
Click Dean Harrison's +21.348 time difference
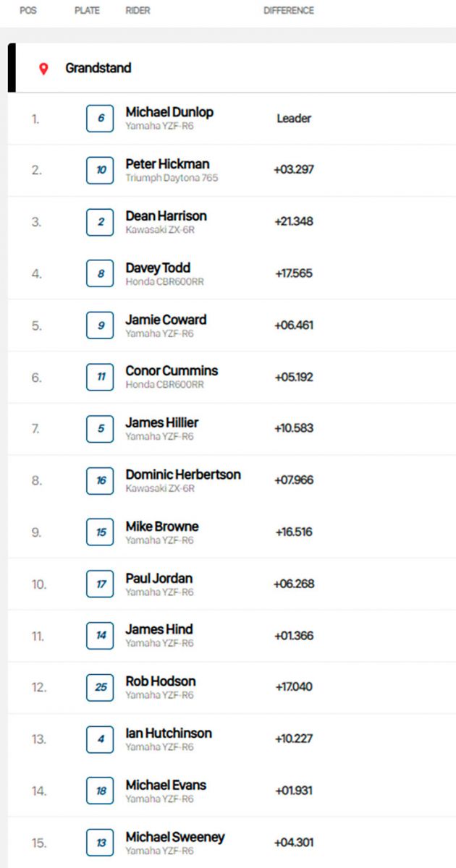click(x=294, y=221)
